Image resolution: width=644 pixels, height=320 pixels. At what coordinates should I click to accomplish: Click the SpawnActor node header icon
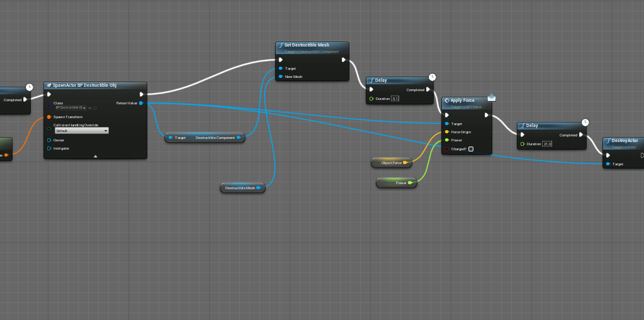48,85
